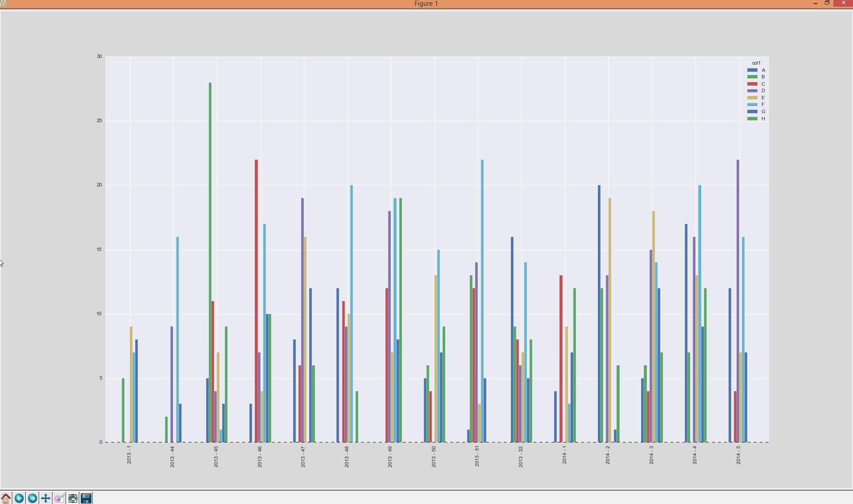
Task: Go back to the previous view
Action: pos(19,498)
